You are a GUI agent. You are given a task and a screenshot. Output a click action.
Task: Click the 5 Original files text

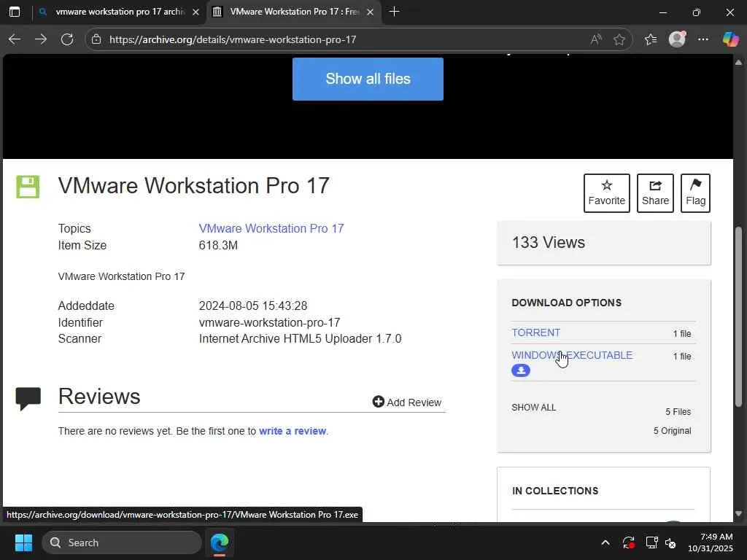[672, 430]
